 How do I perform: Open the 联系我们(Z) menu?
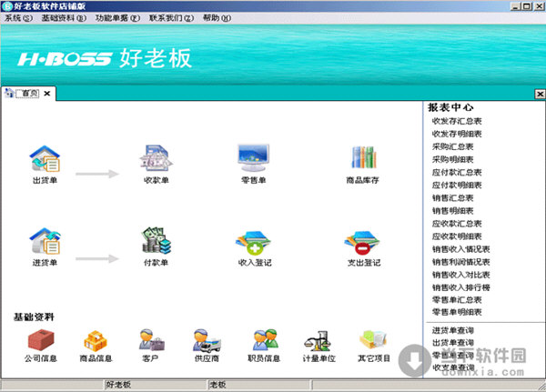tap(171, 18)
